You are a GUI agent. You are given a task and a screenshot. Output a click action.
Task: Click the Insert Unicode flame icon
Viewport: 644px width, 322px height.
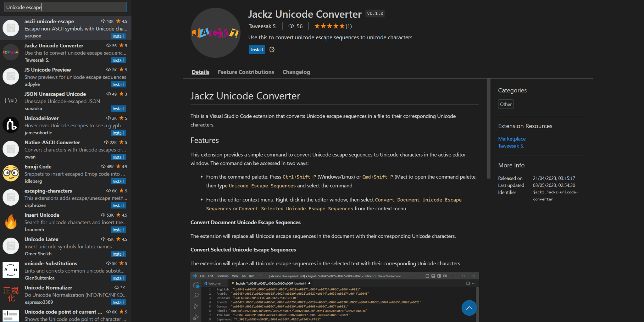point(11,222)
